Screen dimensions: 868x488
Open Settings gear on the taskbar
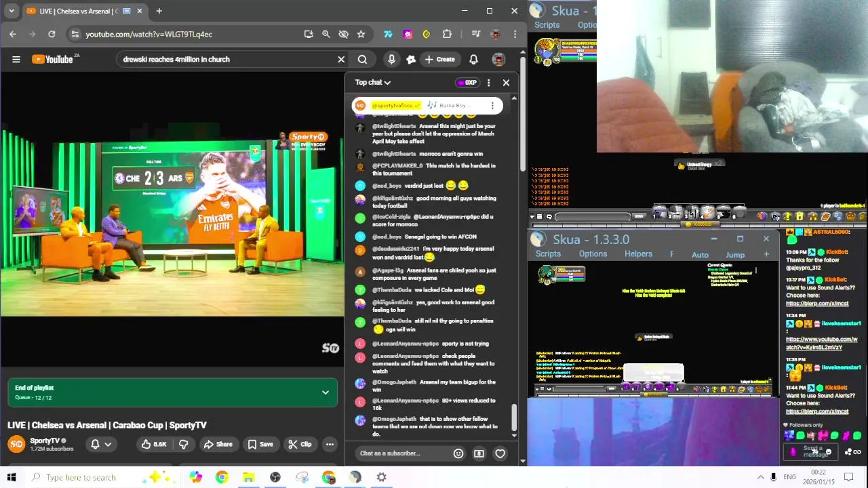click(x=382, y=477)
